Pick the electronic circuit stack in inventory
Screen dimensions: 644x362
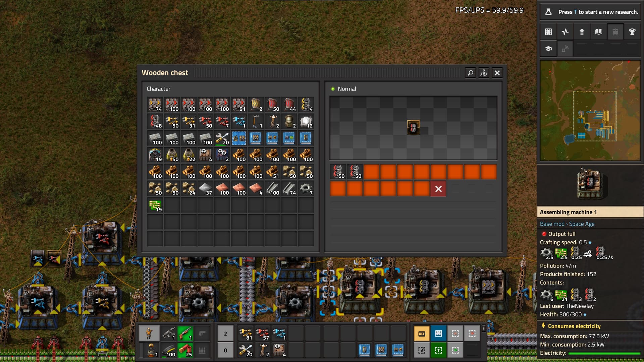tap(155, 205)
